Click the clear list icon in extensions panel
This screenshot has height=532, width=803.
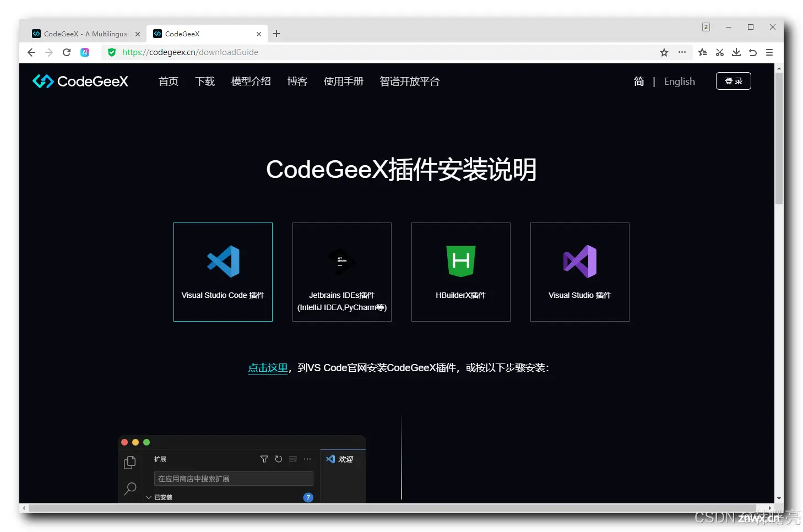click(x=293, y=459)
